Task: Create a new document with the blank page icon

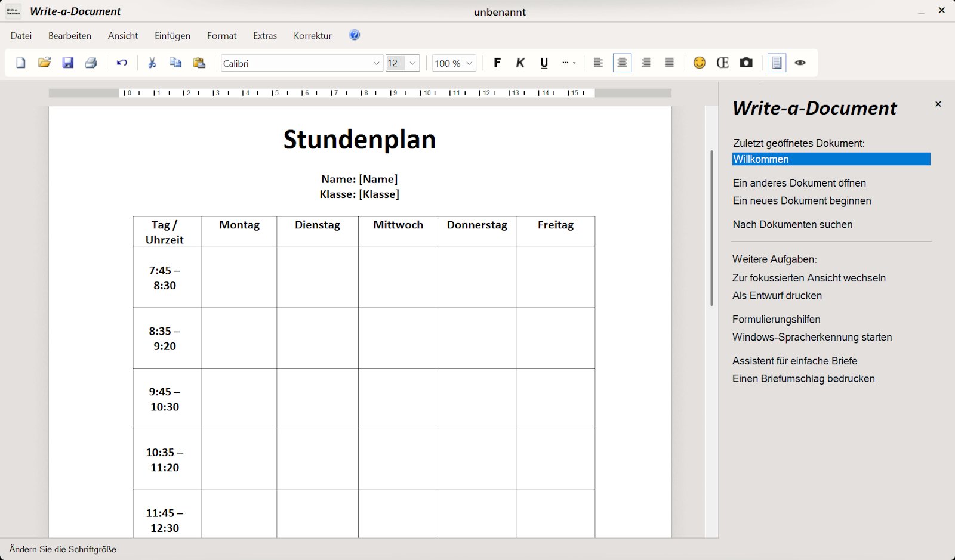Action: (x=21, y=63)
